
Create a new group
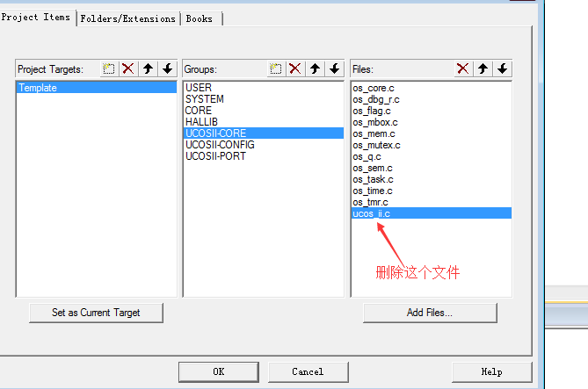coord(276,69)
